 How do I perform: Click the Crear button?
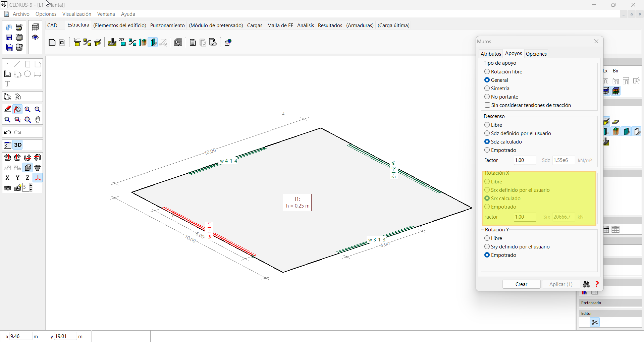pos(521,284)
